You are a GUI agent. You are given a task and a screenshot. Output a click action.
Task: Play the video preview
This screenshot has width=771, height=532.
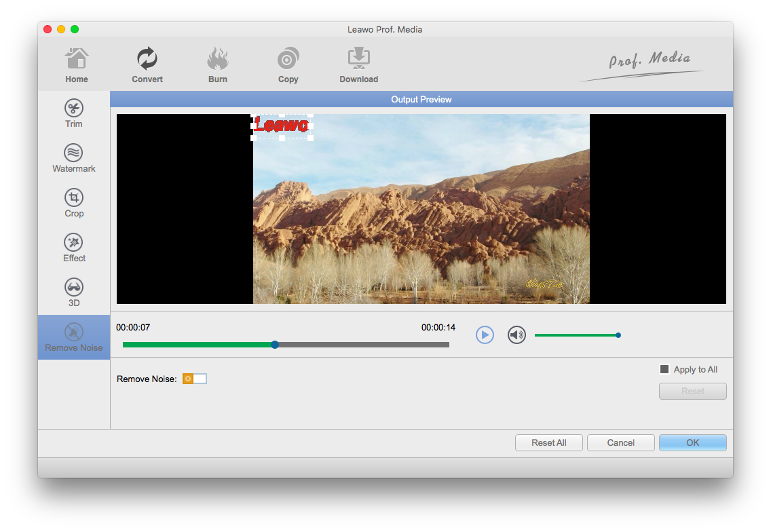485,335
